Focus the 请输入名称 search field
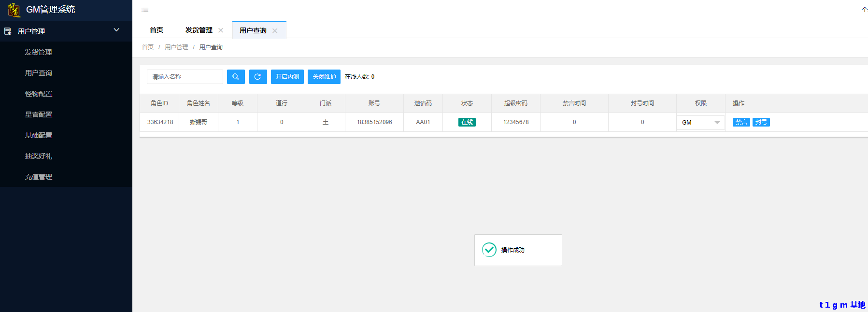The image size is (868, 312). click(185, 77)
